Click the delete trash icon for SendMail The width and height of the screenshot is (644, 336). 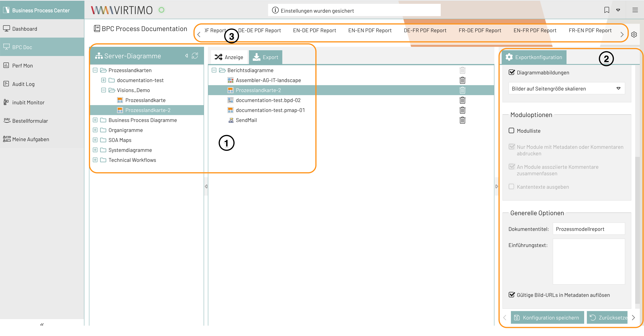pyautogui.click(x=463, y=120)
